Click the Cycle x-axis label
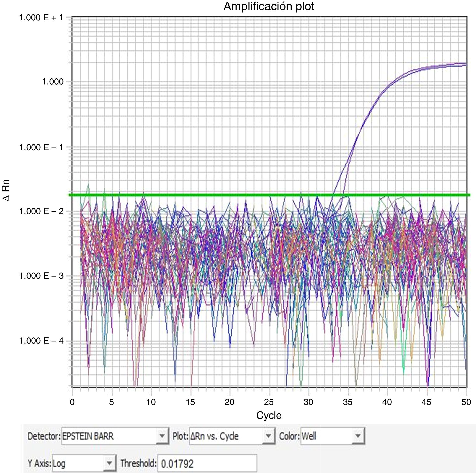Viewport: 476px width, 473px height. coord(269,415)
